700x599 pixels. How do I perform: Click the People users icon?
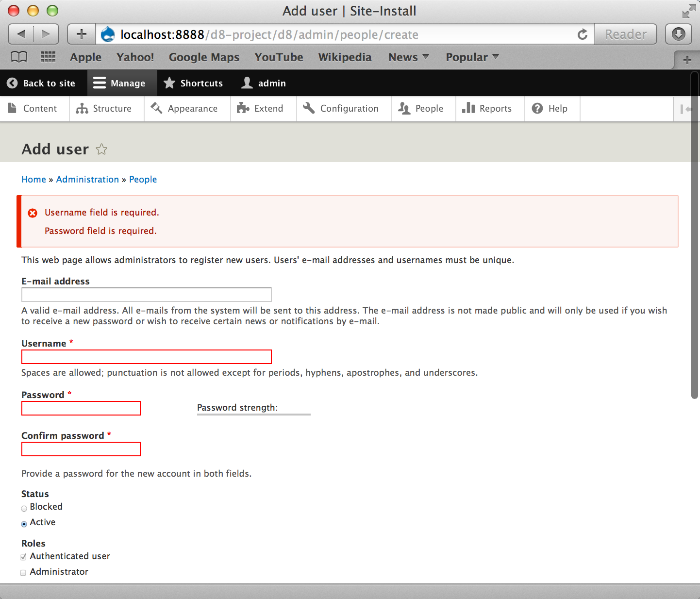[404, 108]
